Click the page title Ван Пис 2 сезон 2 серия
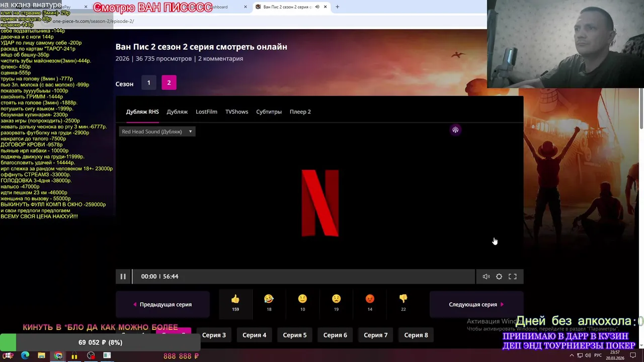The width and height of the screenshot is (644, 362). [x=201, y=47]
